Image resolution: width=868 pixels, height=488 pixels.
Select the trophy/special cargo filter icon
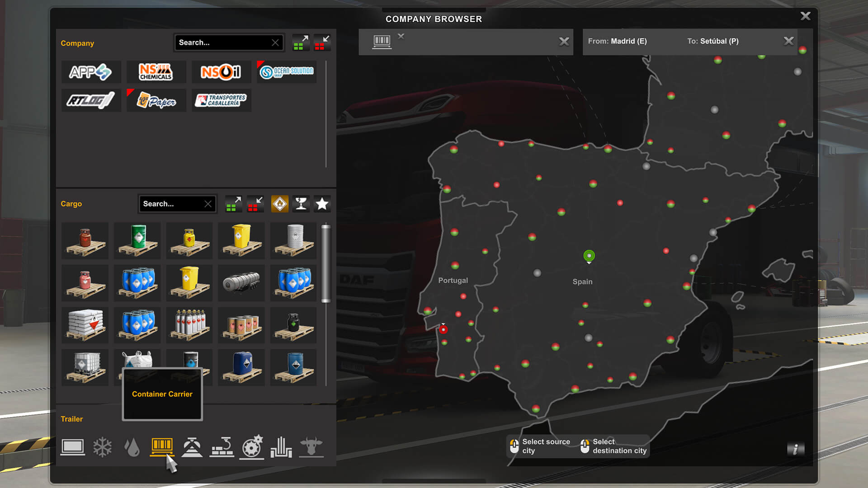301,203
